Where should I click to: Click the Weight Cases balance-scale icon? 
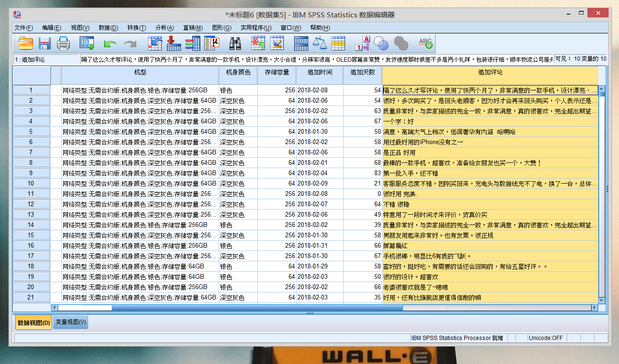(x=320, y=44)
